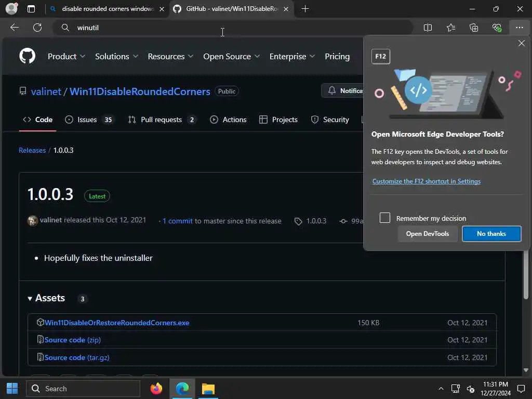Open the Windows Start menu
This screenshot has height=399, width=532.
[x=12, y=389]
